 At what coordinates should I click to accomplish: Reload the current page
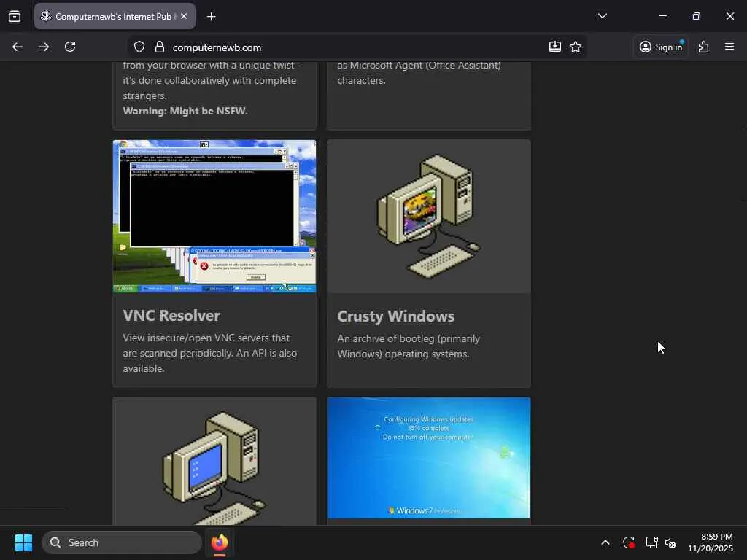click(x=70, y=47)
